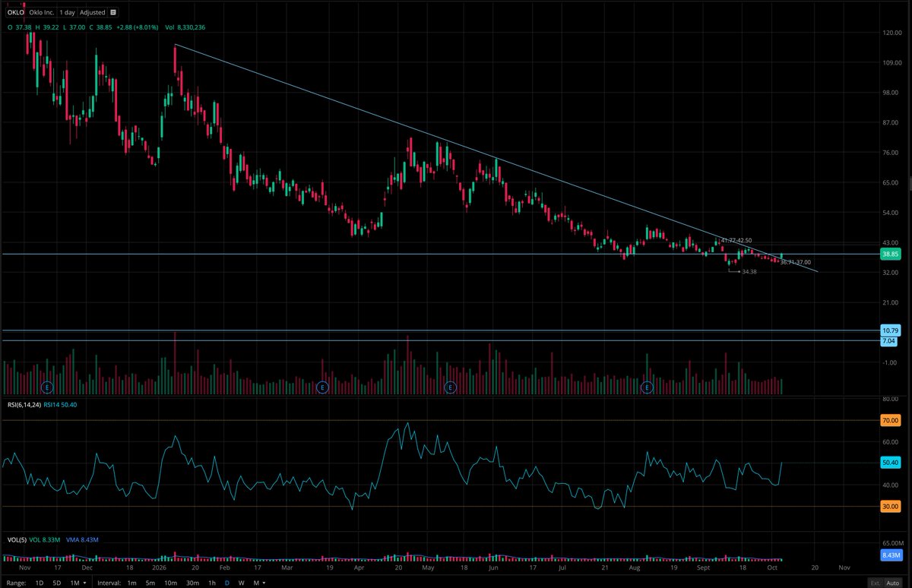The image size is (912, 588).
Task: Click the Oklo Inc. company name label
Action: click(43, 13)
